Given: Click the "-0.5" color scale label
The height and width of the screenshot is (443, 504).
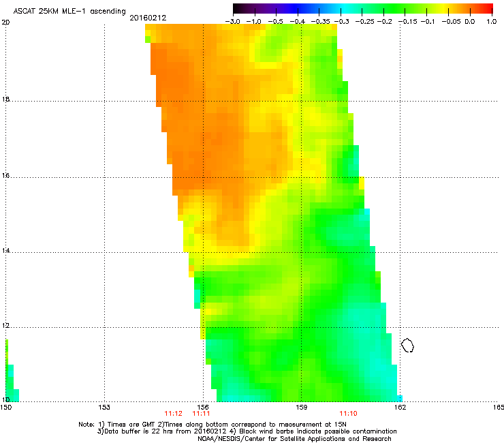Looking at the screenshot, I should click(x=275, y=22).
